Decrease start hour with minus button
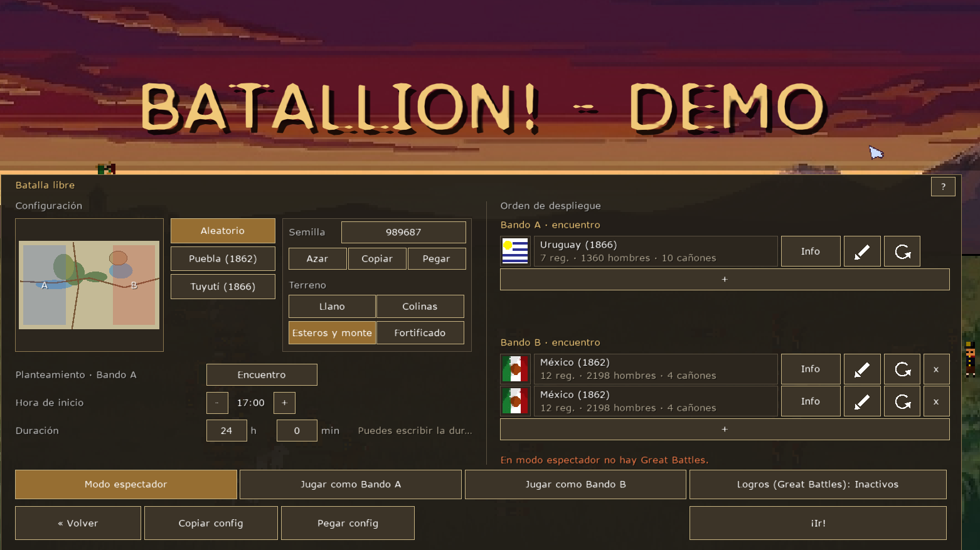 (217, 403)
